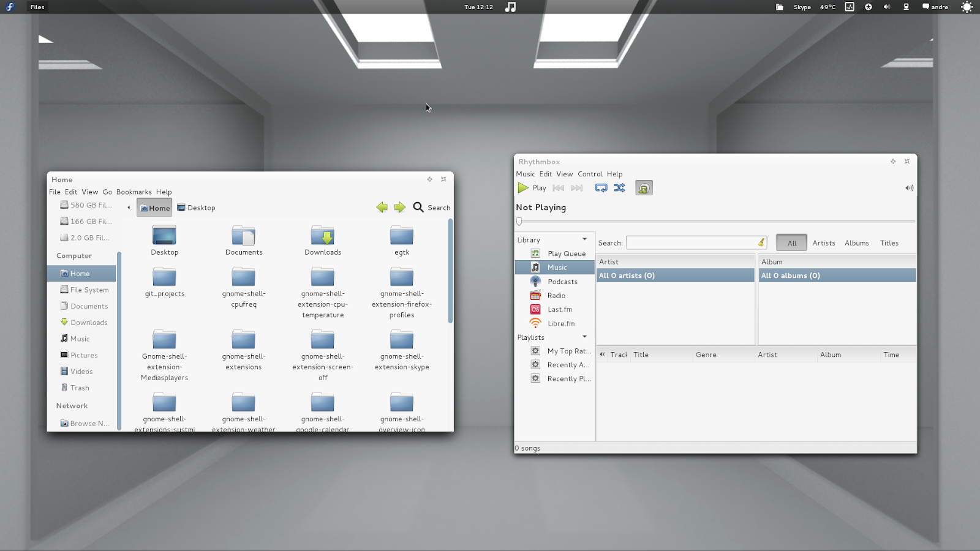Select the Artists search filter
Viewport: 980px width, 551px height.
(824, 243)
